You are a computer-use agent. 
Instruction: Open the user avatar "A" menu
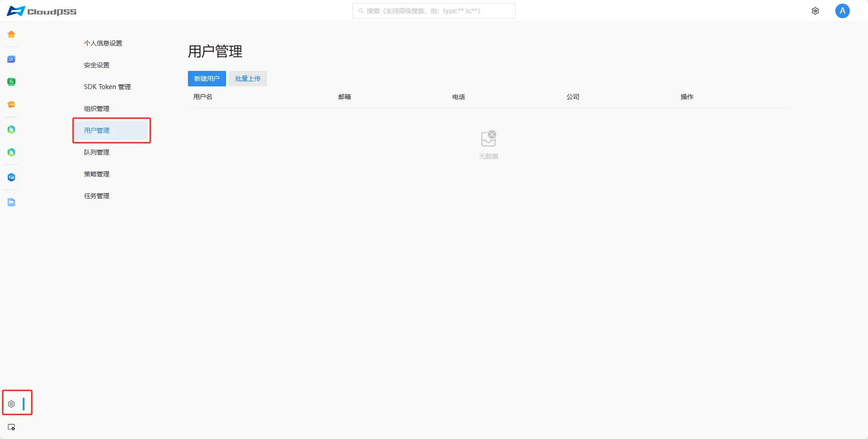(843, 11)
